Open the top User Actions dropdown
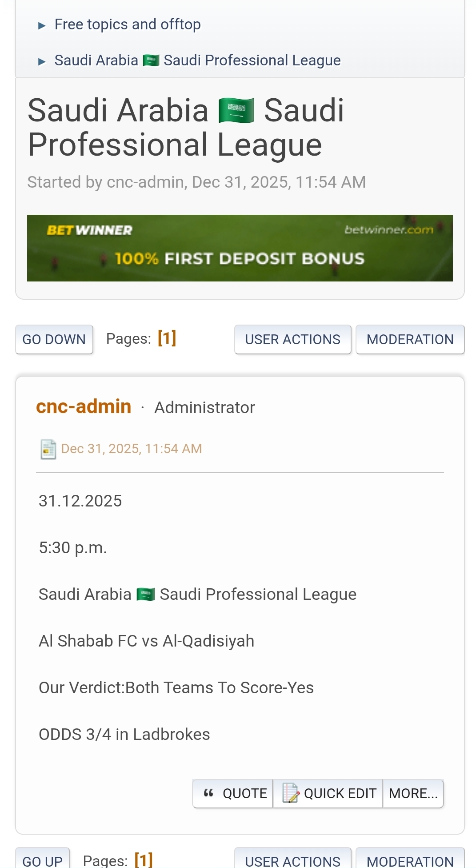The width and height of the screenshot is (476, 868). 292,339
